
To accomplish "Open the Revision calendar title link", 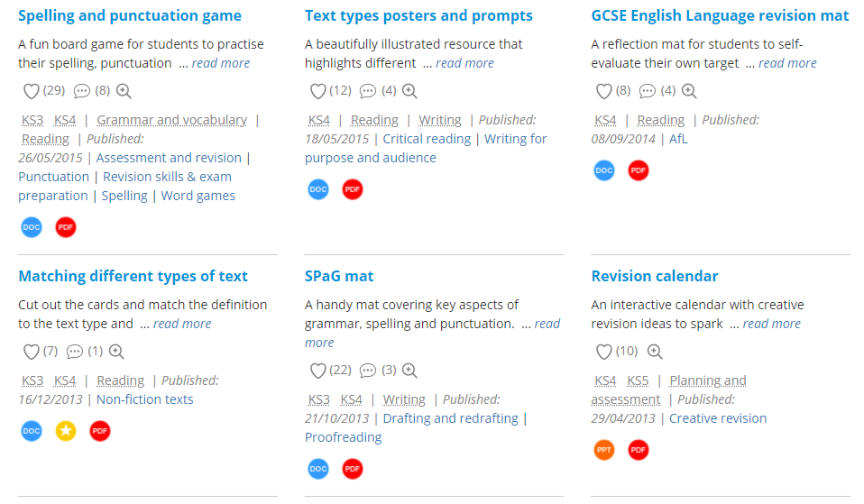I will coord(655,276).
